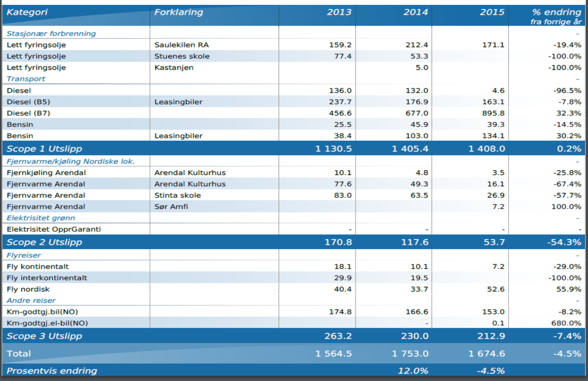Select the Diesel (B7) row label
This screenshot has width=588, height=381.
29,113
